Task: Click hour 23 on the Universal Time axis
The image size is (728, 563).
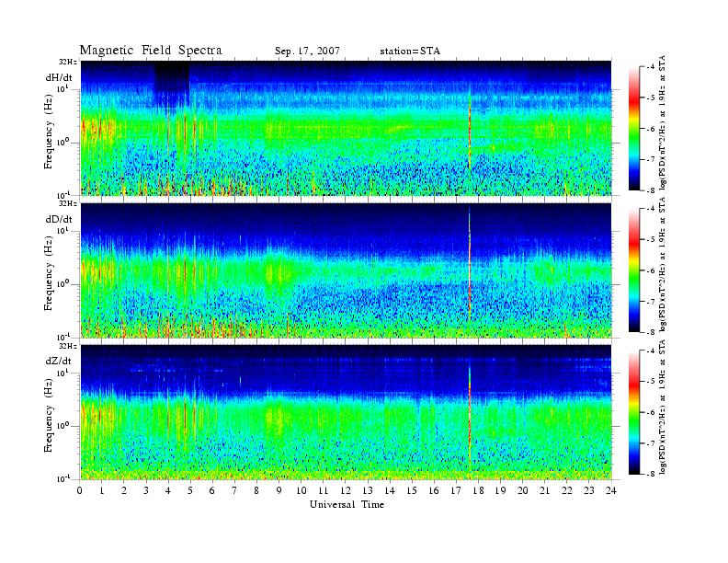Action: click(588, 490)
